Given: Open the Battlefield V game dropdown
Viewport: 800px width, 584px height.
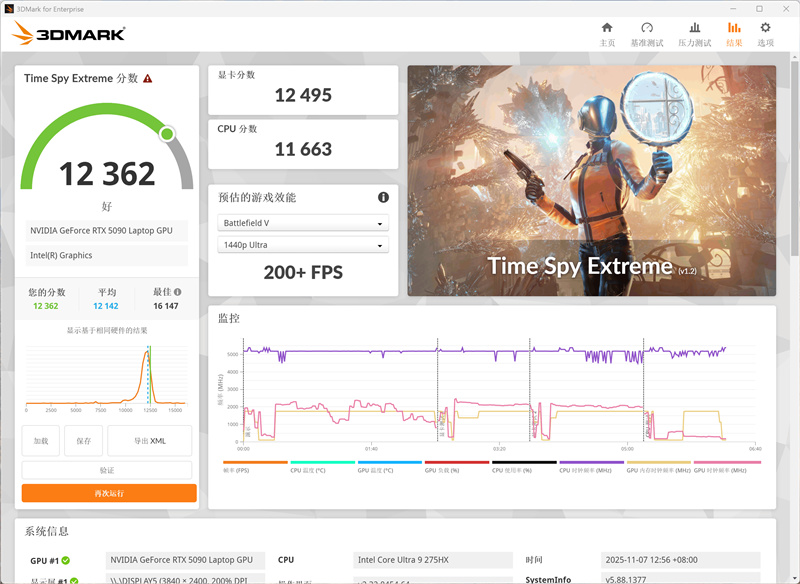Looking at the screenshot, I should click(303, 223).
